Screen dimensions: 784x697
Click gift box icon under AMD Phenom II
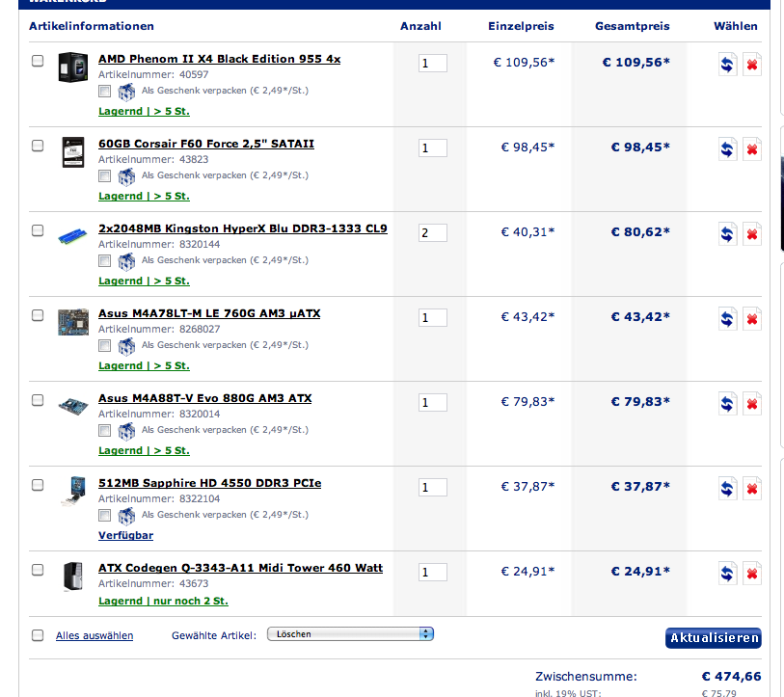click(126, 92)
